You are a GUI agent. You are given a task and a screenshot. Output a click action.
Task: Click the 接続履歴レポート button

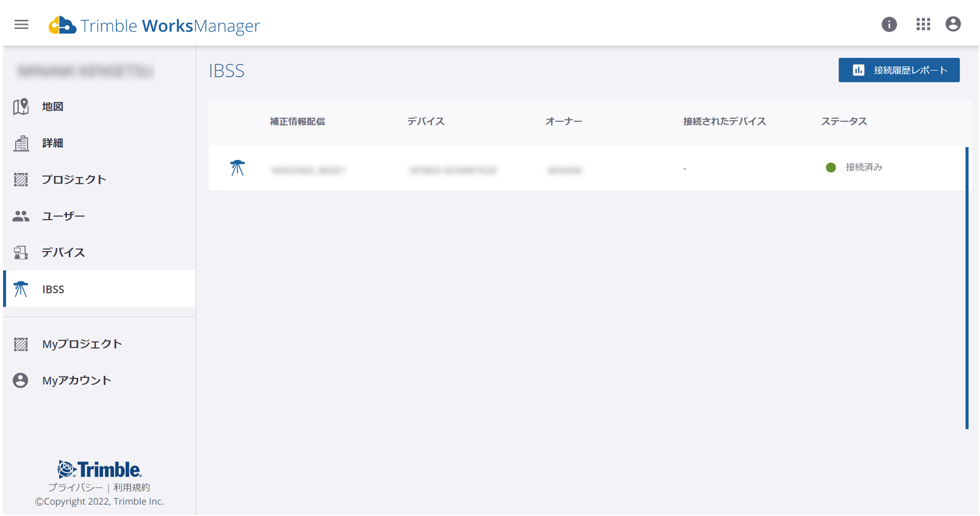point(898,71)
